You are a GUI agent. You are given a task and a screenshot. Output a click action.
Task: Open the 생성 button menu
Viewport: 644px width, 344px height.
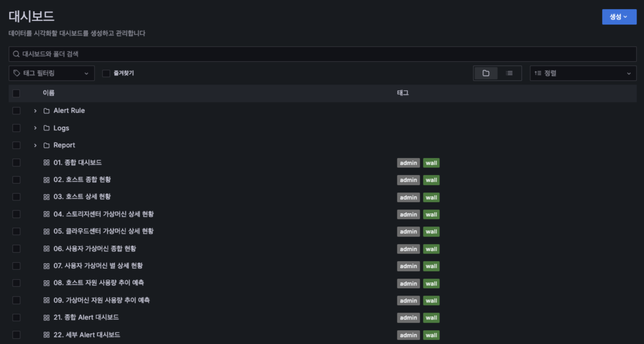pos(619,17)
